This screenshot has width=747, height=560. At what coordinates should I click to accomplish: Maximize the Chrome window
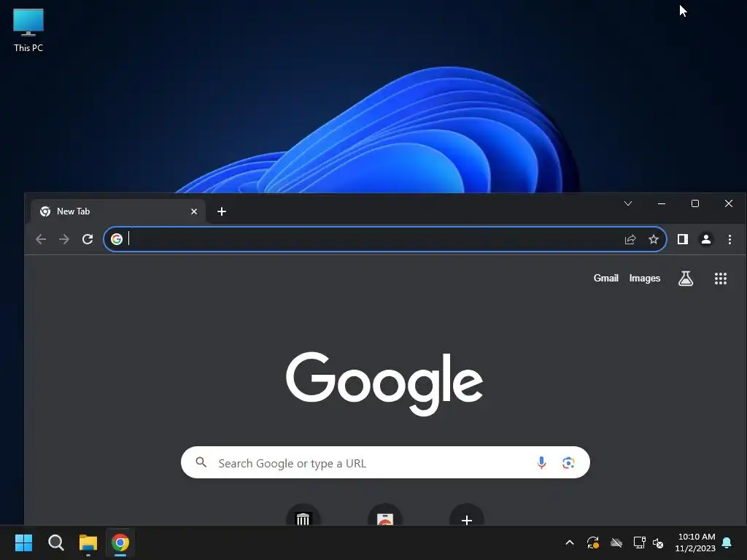695,204
